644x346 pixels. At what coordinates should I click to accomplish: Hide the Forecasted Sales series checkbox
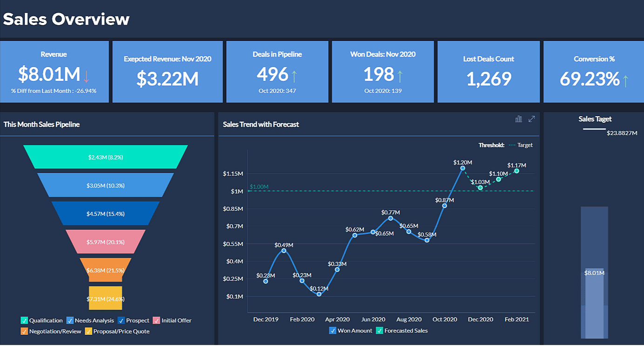tap(380, 331)
